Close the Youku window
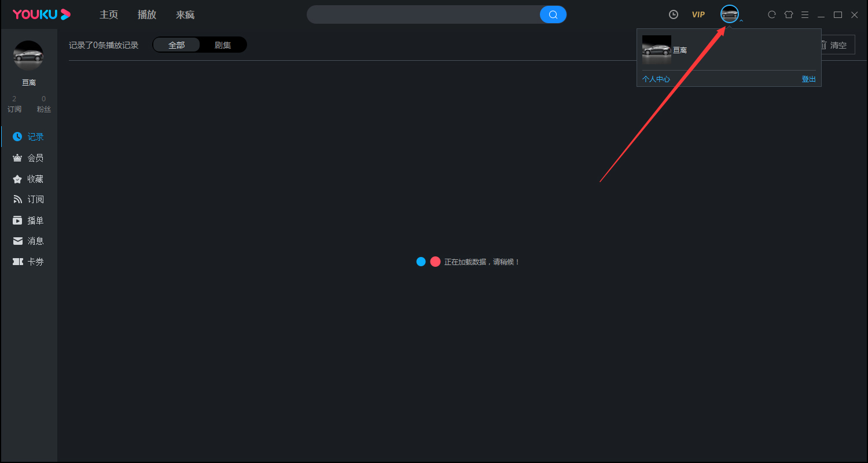The image size is (868, 463). 854,14
